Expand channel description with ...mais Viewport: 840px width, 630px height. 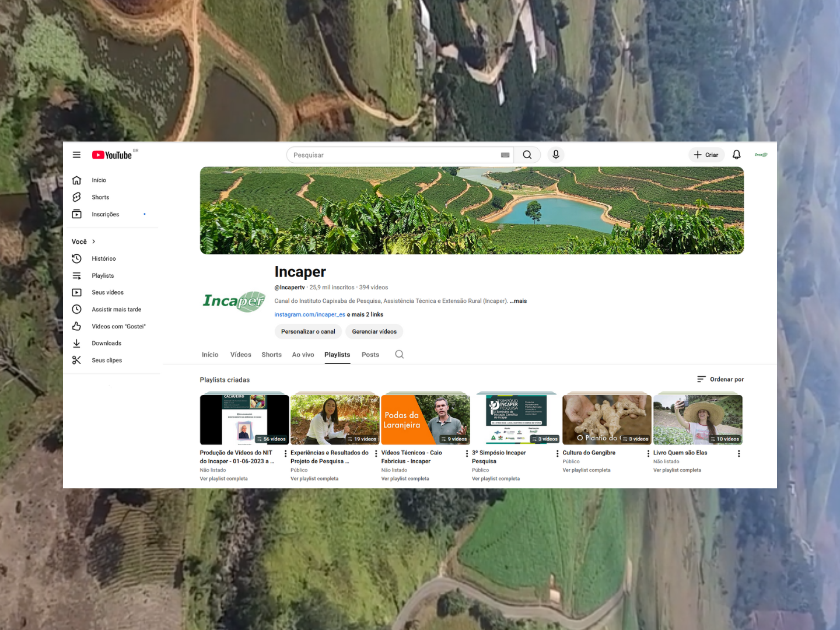point(518,301)
